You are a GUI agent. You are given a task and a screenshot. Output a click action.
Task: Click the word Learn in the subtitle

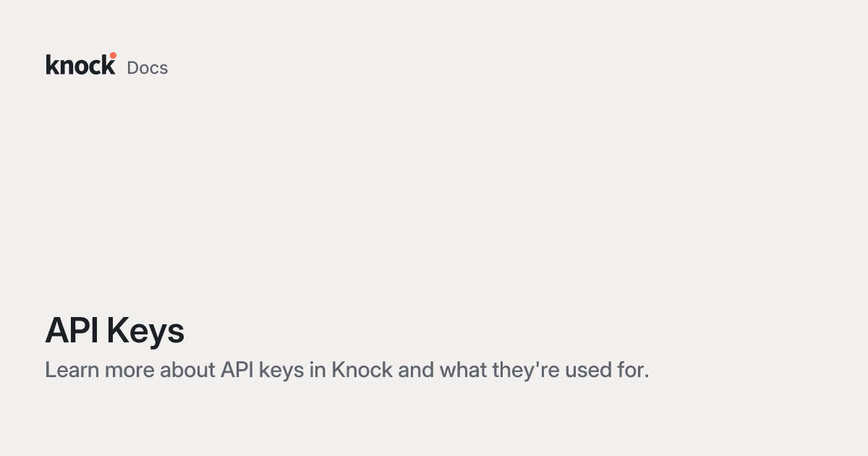[72, 370]
